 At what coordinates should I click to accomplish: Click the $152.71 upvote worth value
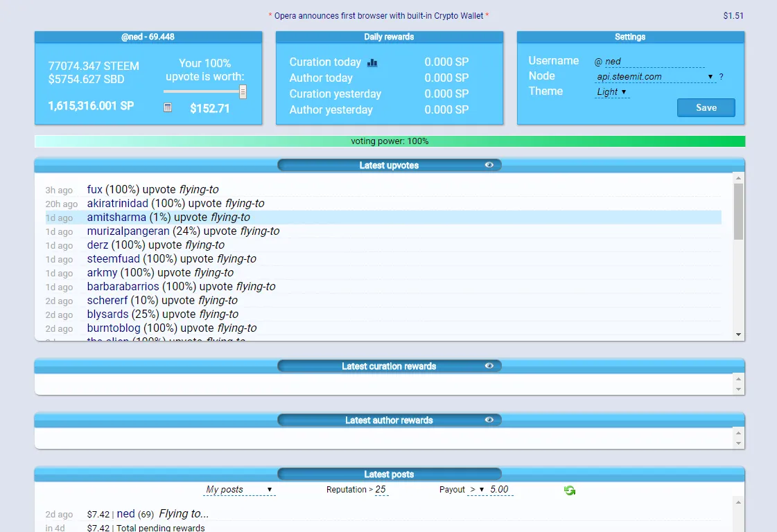tap(209, 109)
